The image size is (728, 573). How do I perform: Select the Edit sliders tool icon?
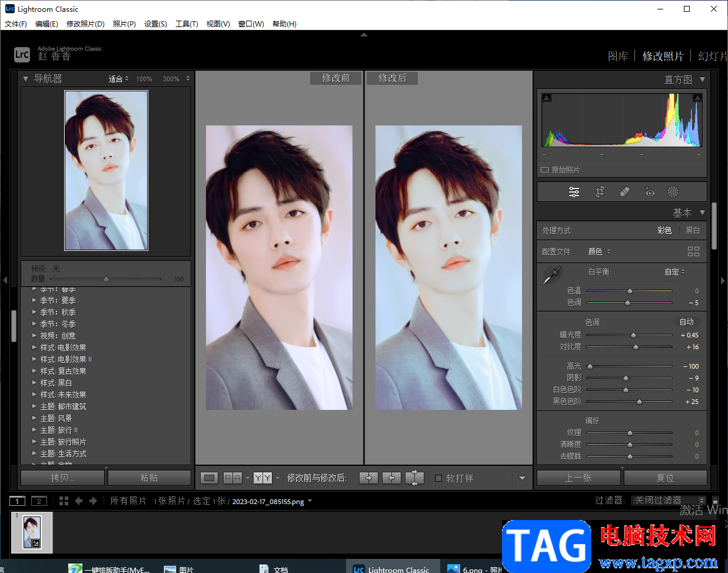574,192
